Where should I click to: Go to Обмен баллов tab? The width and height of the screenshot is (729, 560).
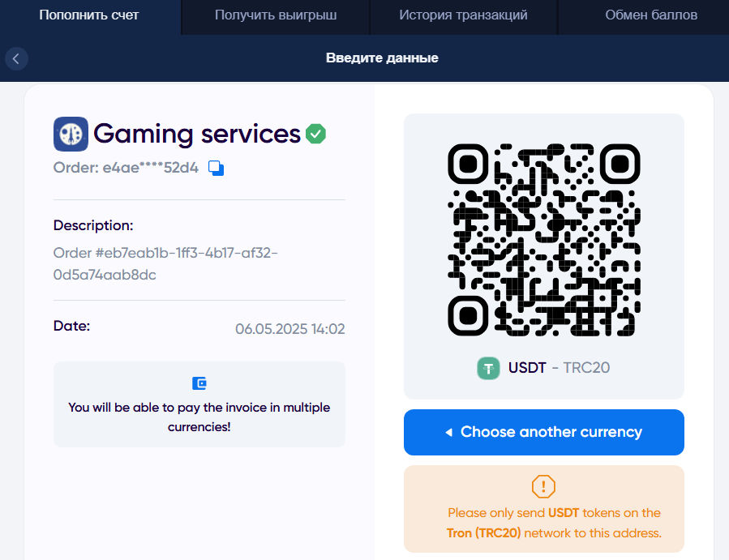651,15
